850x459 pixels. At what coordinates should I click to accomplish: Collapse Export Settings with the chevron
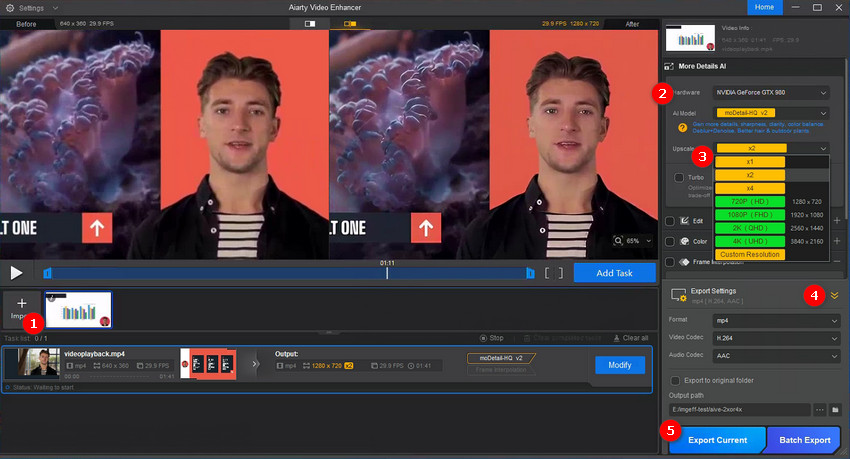click(x=834, y=296)
